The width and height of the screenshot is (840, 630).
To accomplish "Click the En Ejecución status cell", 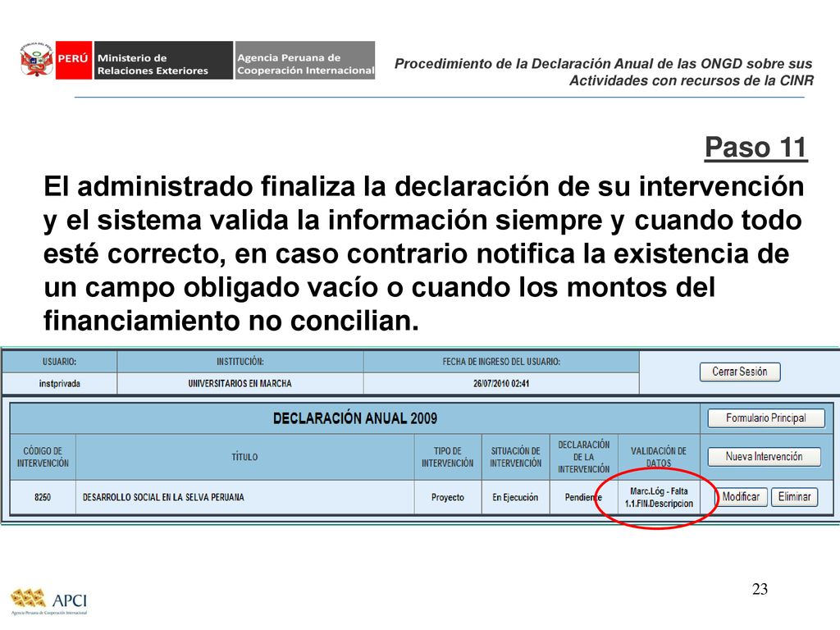I will pyautogui.click(x=515, y=497).
